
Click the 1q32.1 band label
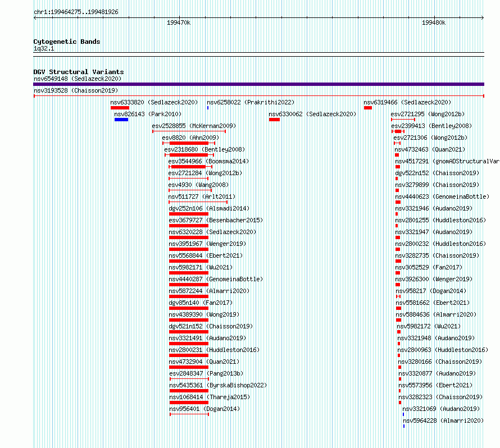coord(44,48)
